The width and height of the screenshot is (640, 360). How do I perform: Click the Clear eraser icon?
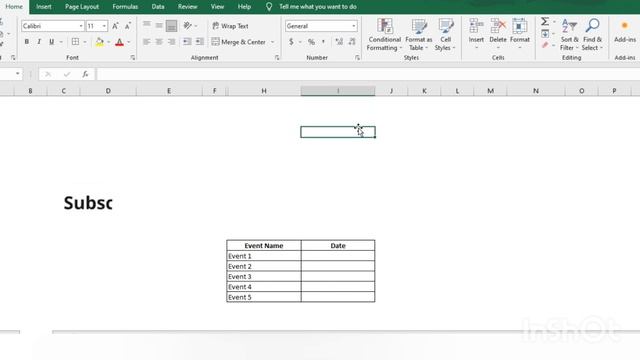[x=545, y=45]
